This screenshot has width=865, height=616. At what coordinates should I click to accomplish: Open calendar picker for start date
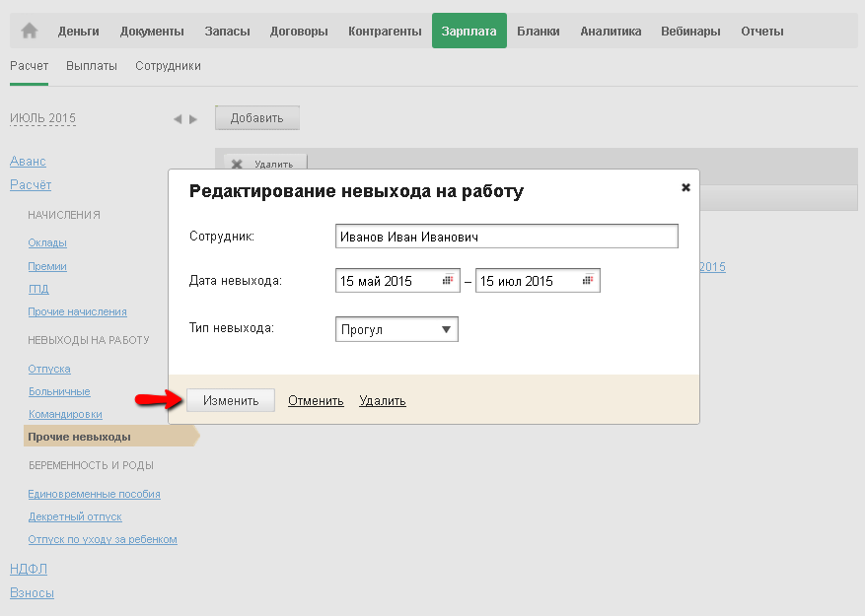[448, 281]
